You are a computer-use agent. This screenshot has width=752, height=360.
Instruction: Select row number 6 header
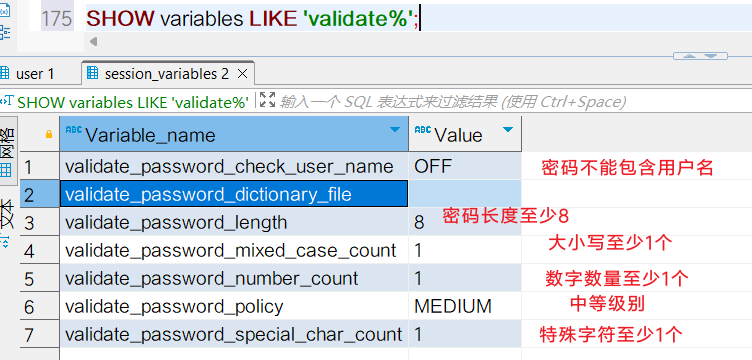[40, 306]
